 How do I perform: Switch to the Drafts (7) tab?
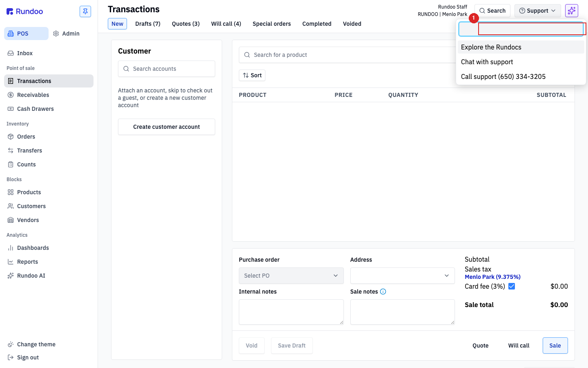pos(148,24)
